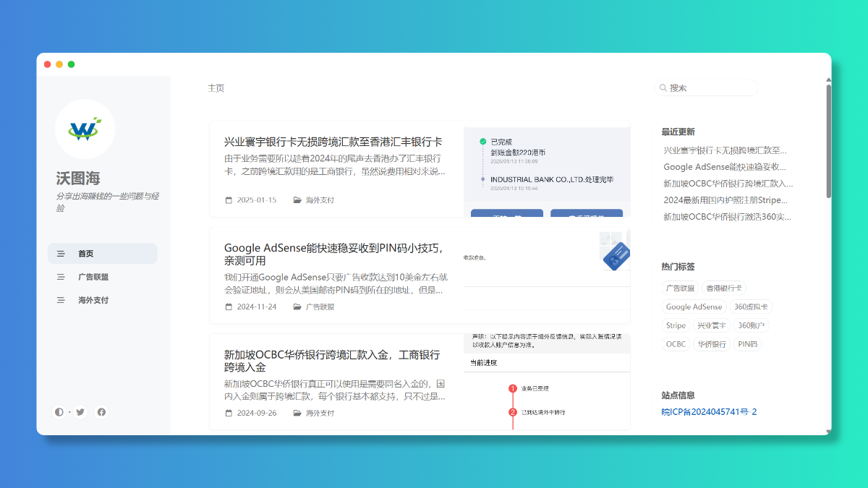The height and width of the screenshot is (488, 868).
Task: Click calendar icon beside 2025-01-15
Action: point(229,200)
